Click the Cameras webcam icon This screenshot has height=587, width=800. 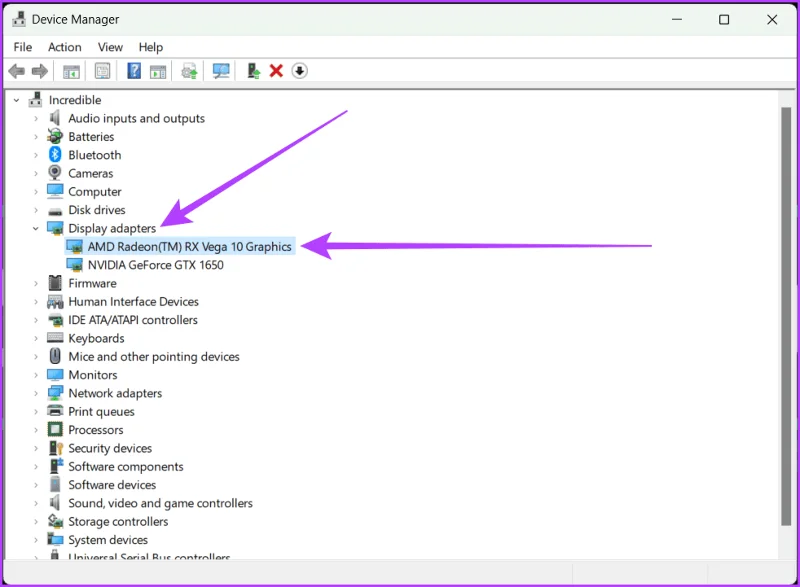point(55,173)
